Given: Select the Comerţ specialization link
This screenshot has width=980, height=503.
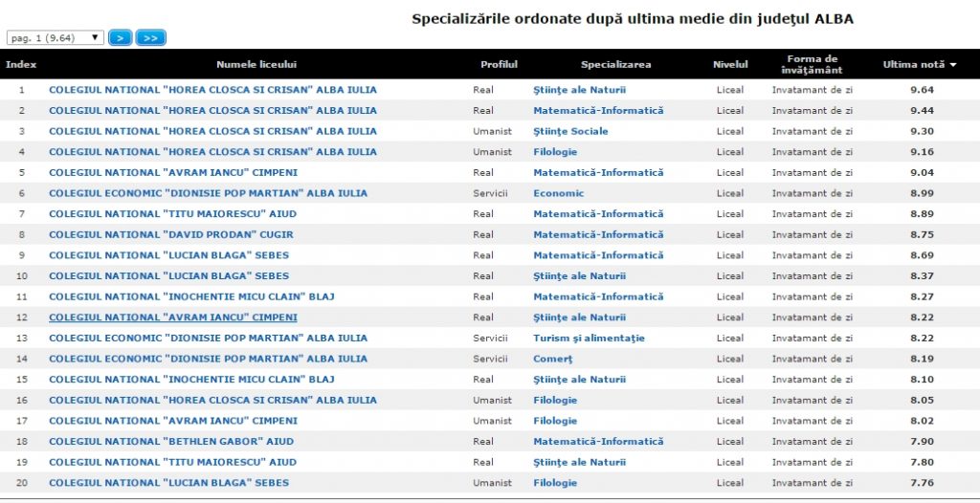Looking at the screenshot, I should click(553, 359).
